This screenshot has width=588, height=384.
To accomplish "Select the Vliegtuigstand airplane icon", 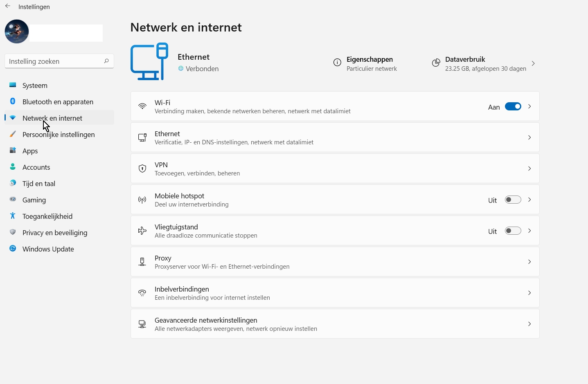I will [142, 231].
